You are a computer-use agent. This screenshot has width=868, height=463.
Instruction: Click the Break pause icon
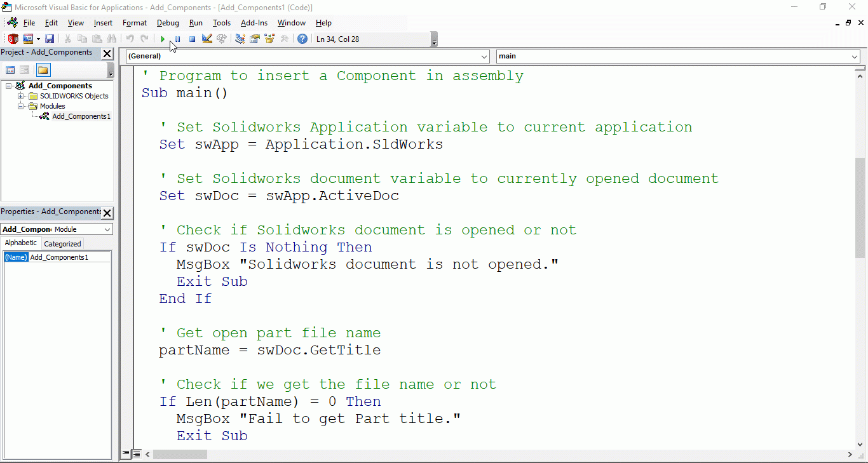[177, 39]
